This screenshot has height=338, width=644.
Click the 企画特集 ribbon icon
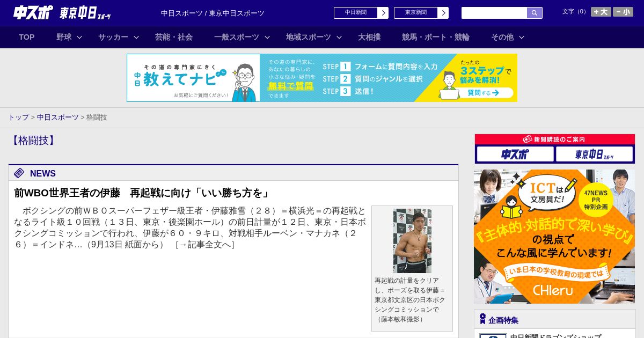click(x=482, y=319)
